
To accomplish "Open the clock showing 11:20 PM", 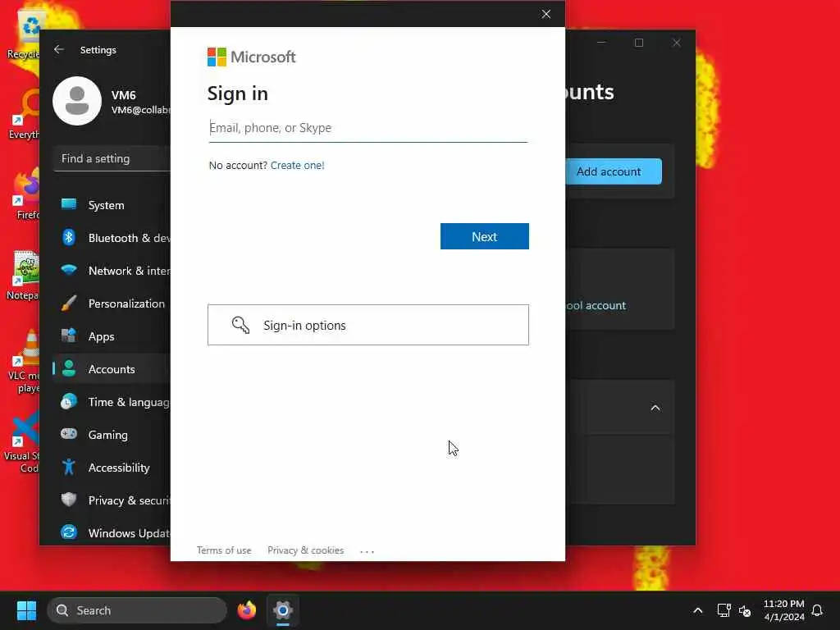I will [783, 610].
